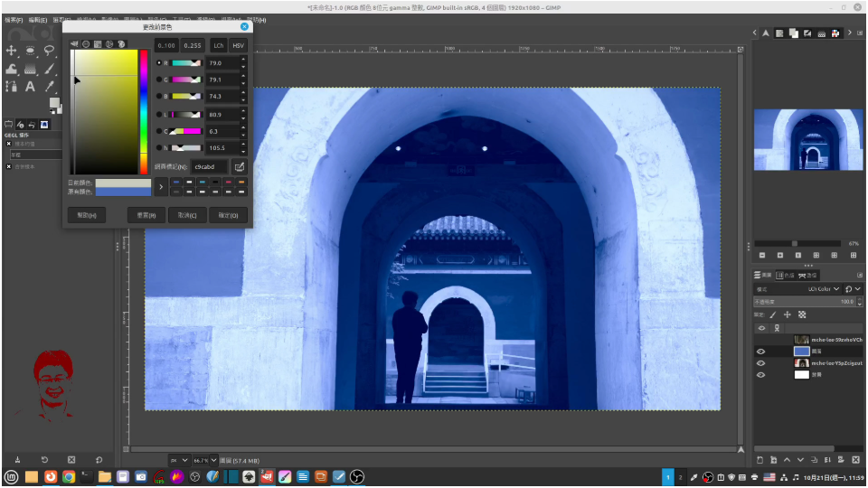Screen dimensions: 868x488
Task: Switch color model to LCh
Action: (219, 45)
